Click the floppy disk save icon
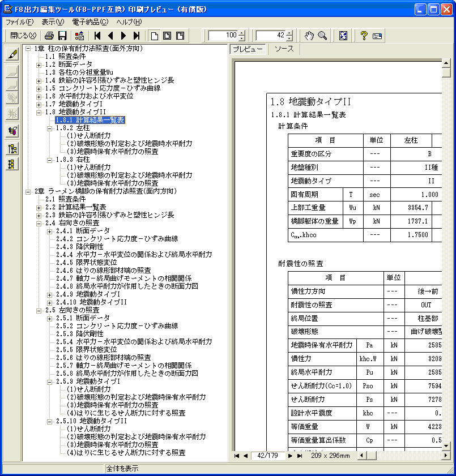Viewport: 456px width, 476px height. (62, 36)
